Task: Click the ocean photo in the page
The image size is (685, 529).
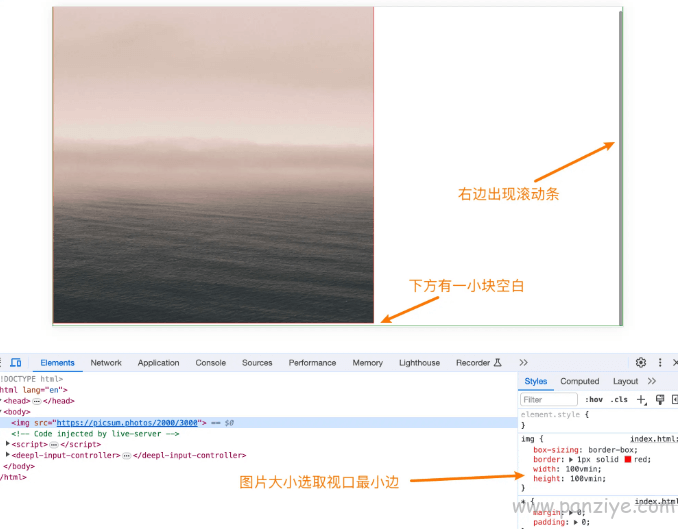Action: coord(213,165)
